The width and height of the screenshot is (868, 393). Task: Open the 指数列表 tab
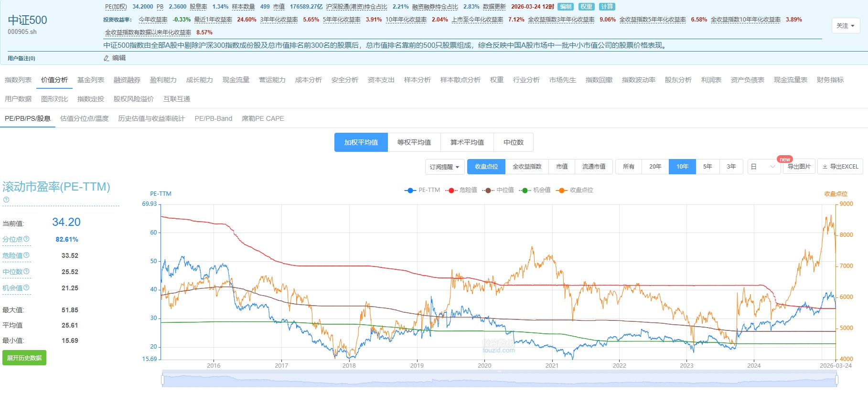(x=18, y=80)
